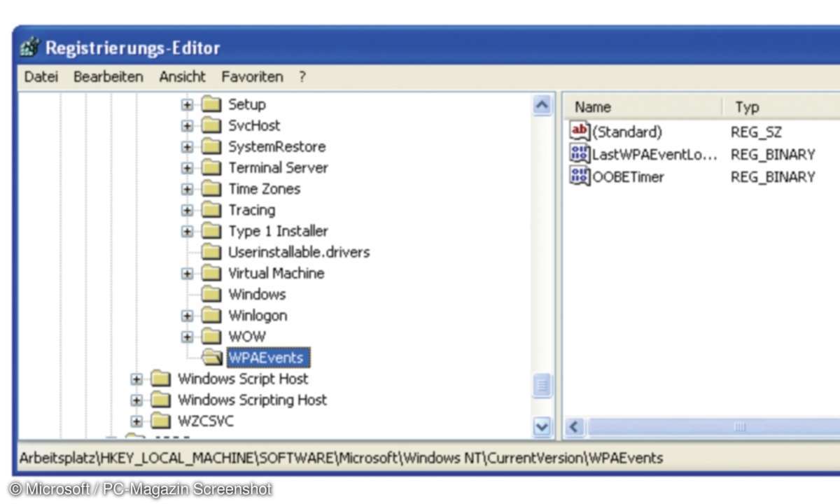Image resolution: width=840 pixels, height=504 pixels.
Task: Expand the WZCSVC key
Action: point(136,421)
